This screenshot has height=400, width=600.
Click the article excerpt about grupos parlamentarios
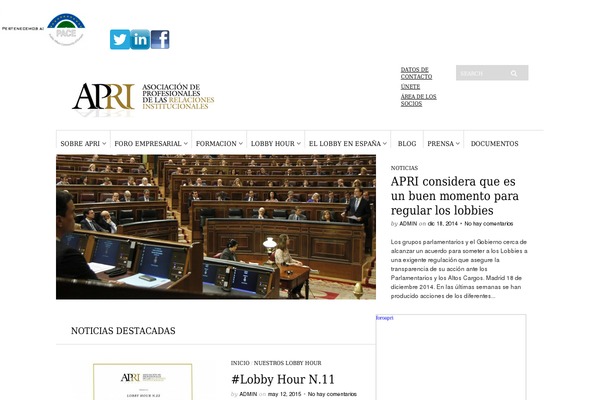point(459,269)
